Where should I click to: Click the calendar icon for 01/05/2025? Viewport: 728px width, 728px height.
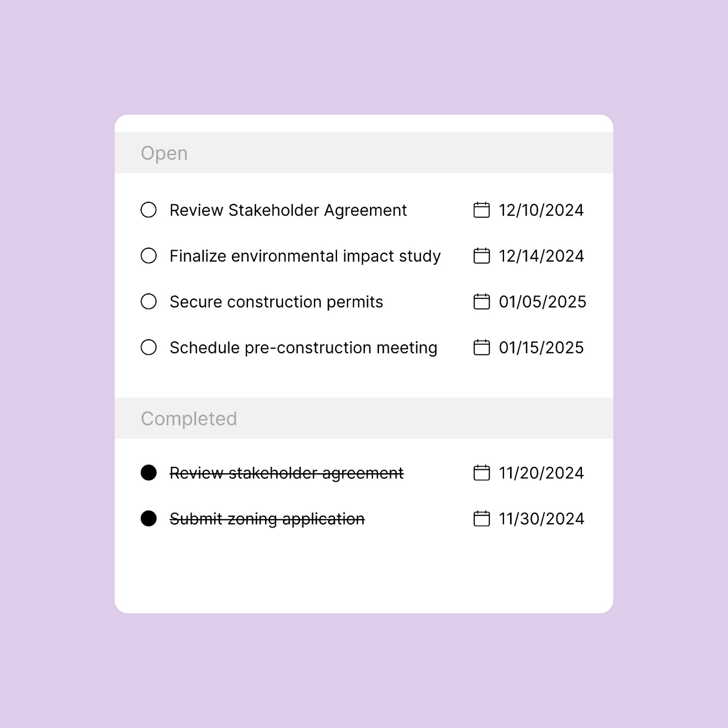click(481, 302)
